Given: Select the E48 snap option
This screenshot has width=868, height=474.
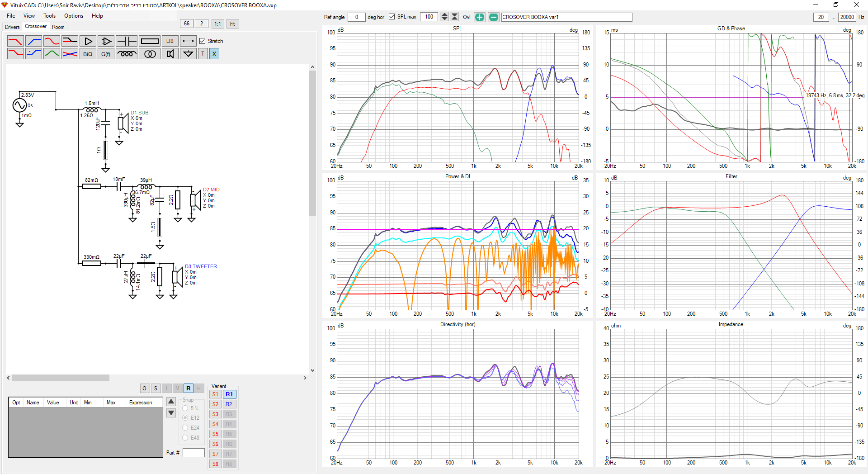Looking at the screenshot, I should (185, 438).
